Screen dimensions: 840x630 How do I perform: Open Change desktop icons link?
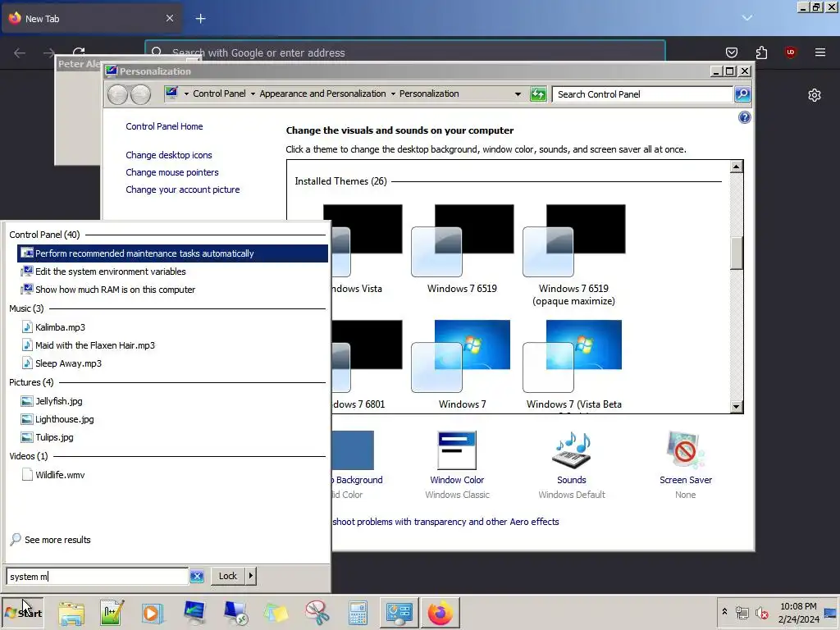[169, 155]
